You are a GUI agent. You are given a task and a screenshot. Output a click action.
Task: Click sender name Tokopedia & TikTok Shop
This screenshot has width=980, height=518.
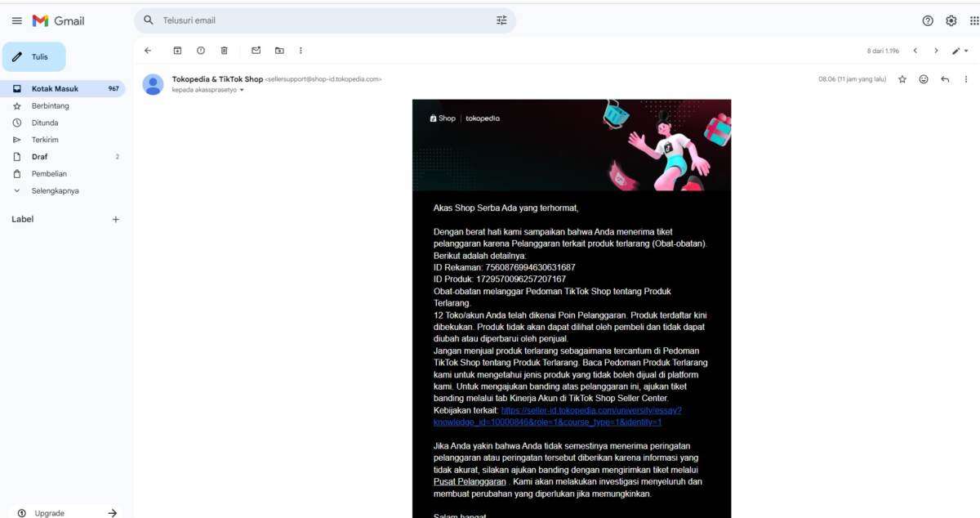click(x=217, y=79)
